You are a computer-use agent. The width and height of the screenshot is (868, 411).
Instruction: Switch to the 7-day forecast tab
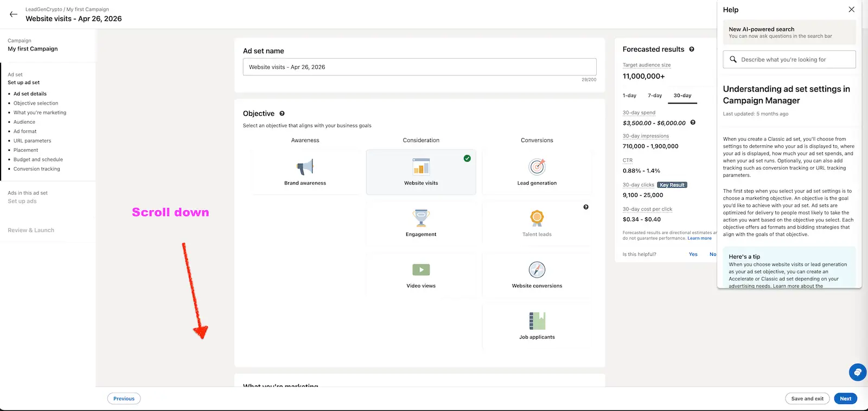point(655,95)
